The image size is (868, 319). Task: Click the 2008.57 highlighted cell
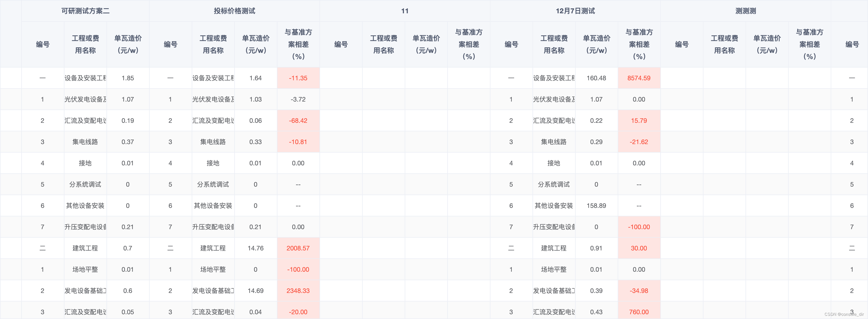(298, 248)
